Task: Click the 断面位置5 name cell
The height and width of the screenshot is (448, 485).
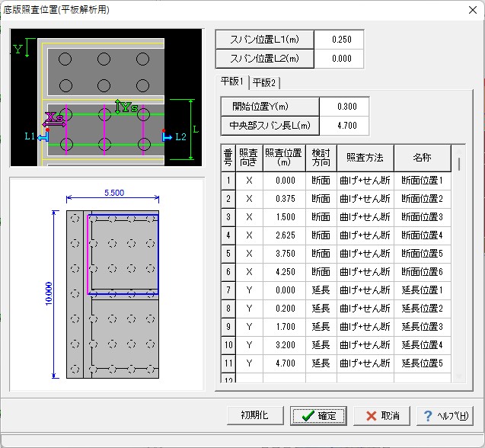Action: click(423, 254)
